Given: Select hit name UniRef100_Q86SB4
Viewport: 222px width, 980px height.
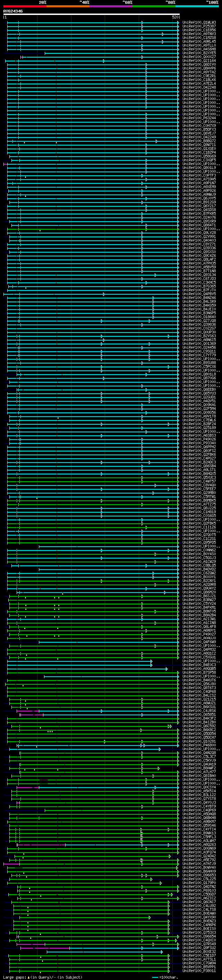Looking at the screenshot, I should pos(199,466).
